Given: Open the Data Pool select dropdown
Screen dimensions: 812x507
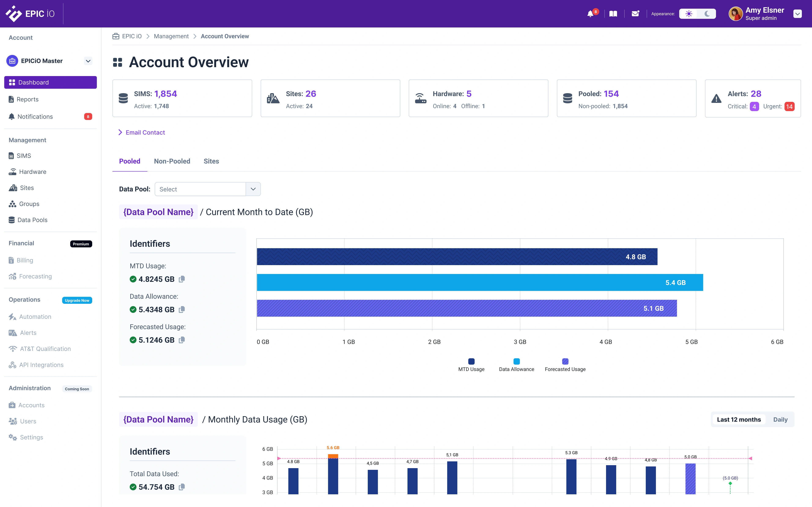Looking at the screenshot, I should tap(253, 189).
